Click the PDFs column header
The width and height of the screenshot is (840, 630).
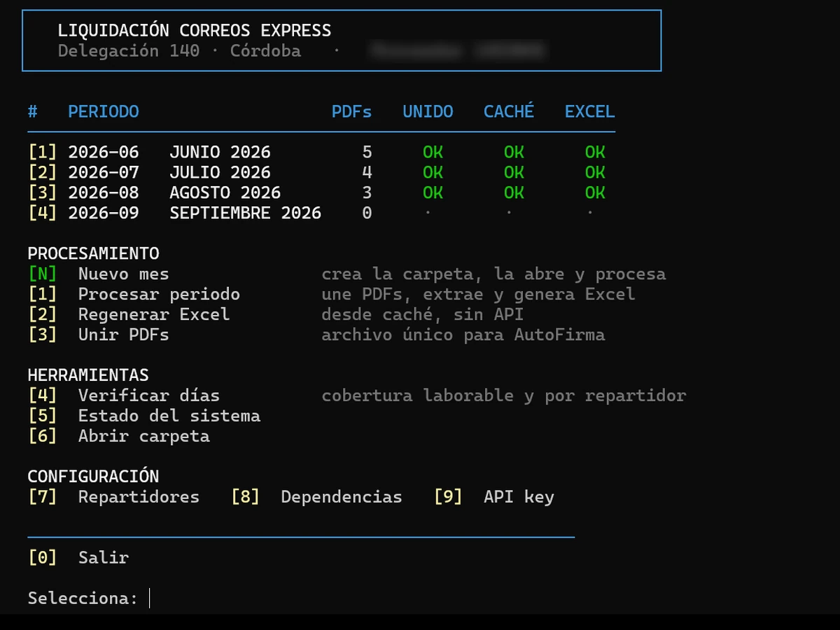tap(351, 111)
